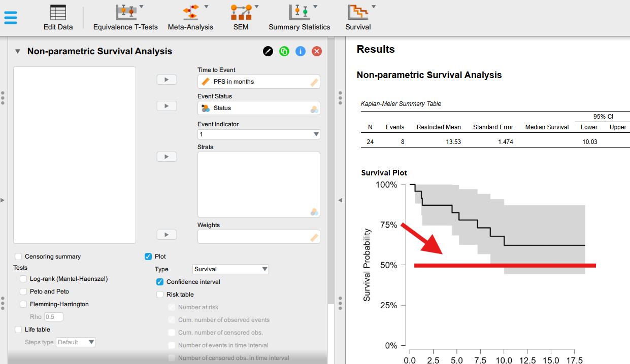Click the black pencil edit-title icon
The image size is (630, 364).
click(268, 51)
